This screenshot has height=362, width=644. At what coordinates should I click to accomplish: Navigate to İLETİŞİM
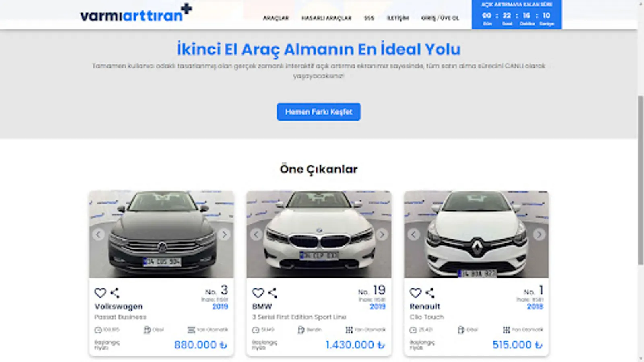coord(398,18)
